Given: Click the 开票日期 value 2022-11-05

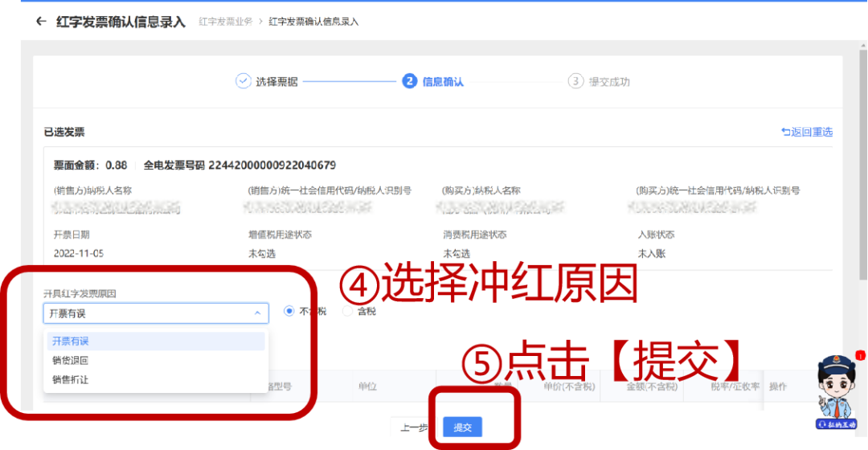Looking at the screenshot, I should click(79, 253).
